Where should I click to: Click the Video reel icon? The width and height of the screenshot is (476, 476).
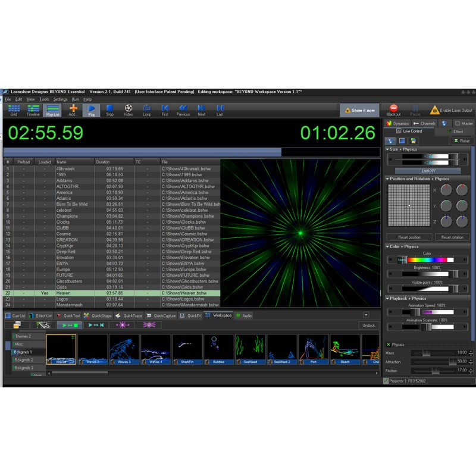pos(129,109)
